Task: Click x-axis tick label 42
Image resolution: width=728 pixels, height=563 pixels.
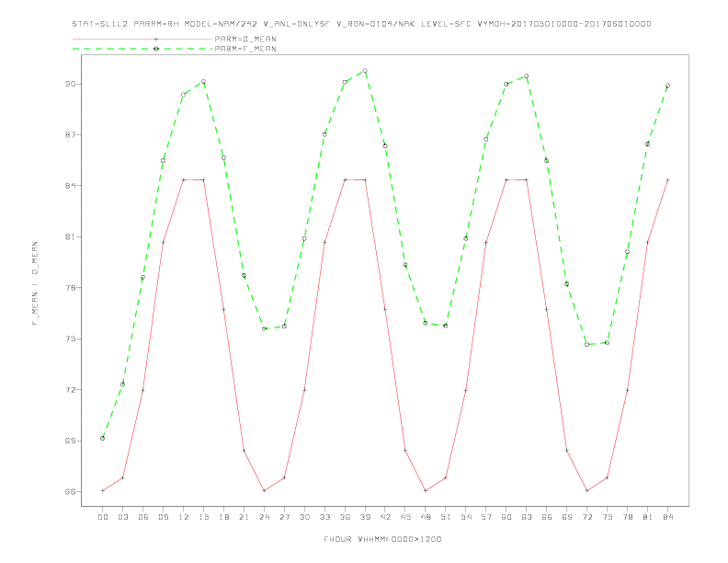Action: 385,517
